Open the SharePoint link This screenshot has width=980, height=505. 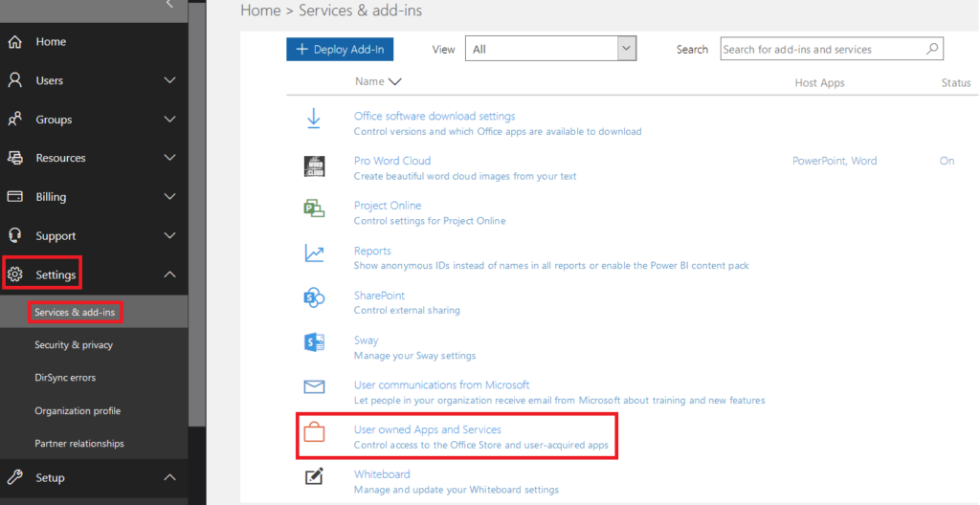[379, 296]
